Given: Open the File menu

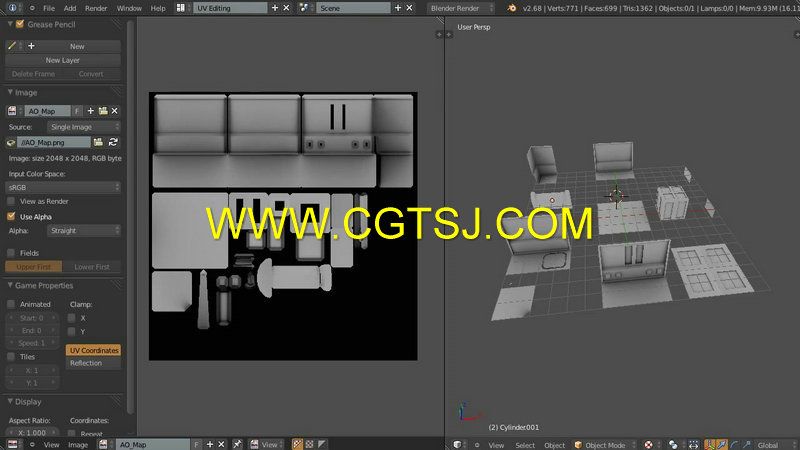Looking at the screenshot, I should 49,8.
